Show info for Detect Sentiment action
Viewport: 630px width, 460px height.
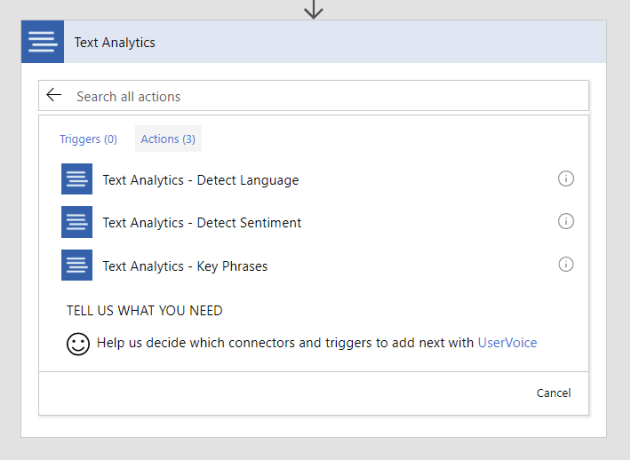(x=565, y=222)
